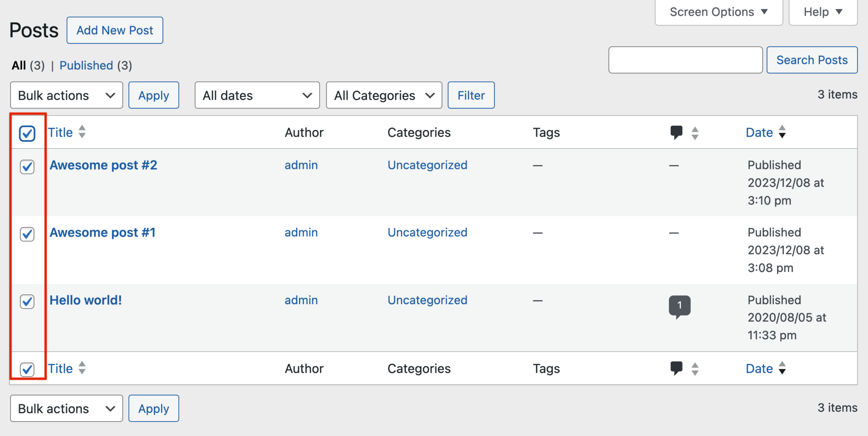Uncheck the checkbox for Awesome post #2

tap(27, 168)
